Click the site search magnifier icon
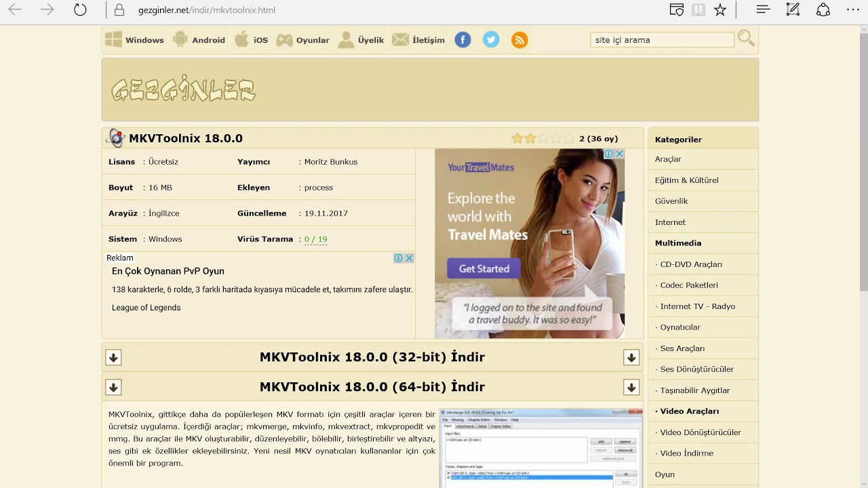This screenshot has height=488, width=868. tap(746, 39)
